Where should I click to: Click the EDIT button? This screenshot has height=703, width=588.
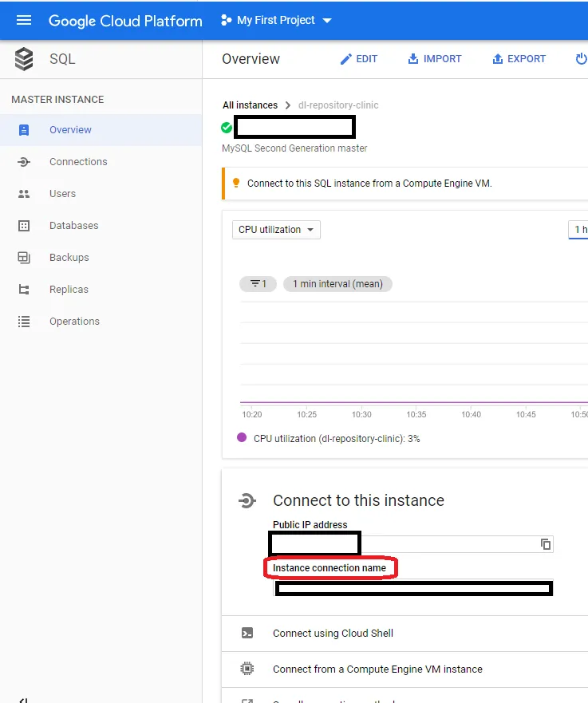(x=358, y=59)
